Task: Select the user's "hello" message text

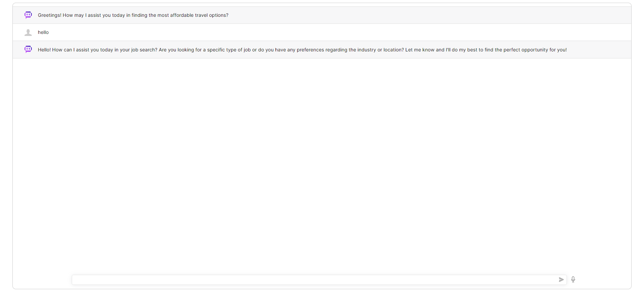Action: (x=43, y=33)
